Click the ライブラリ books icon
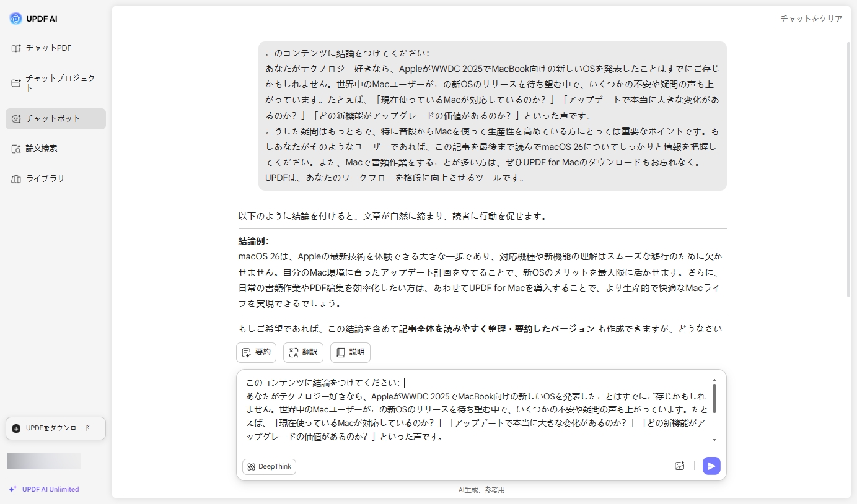The width and height of the screenshot is (857, 504). (16, 179)
